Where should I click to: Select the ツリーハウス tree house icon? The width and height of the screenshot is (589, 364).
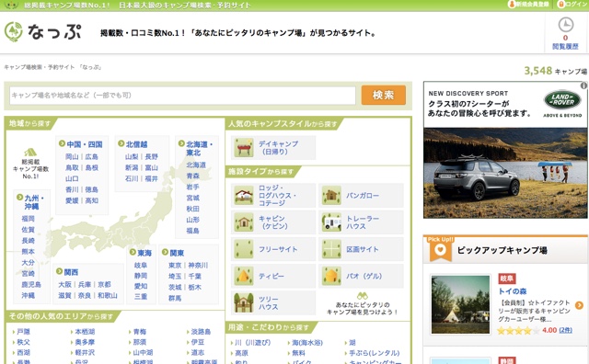244,302
